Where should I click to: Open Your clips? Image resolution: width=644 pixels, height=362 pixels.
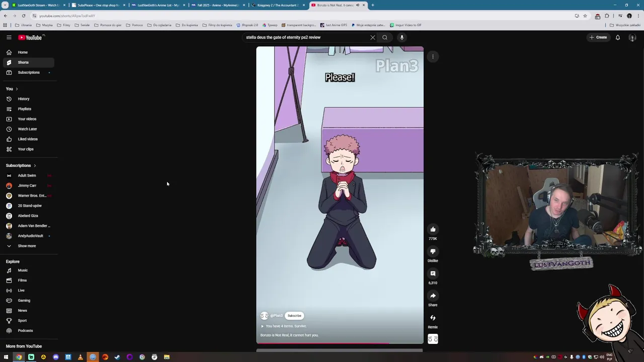click(28, 149)
